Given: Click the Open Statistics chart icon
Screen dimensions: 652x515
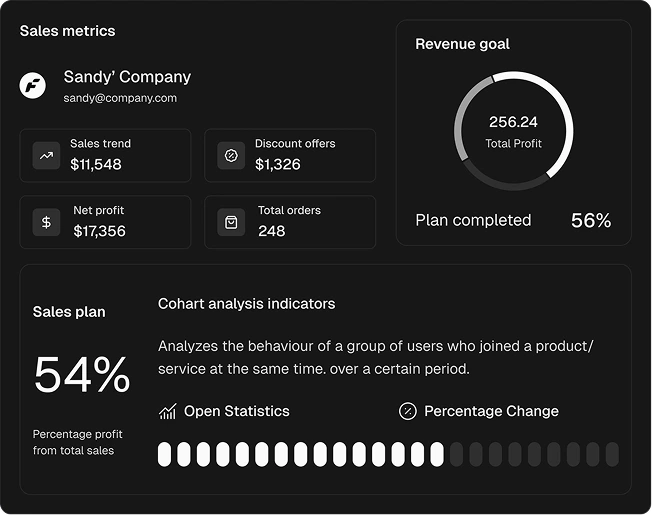Looking at the screenshot, I should [x=167, y=411].
